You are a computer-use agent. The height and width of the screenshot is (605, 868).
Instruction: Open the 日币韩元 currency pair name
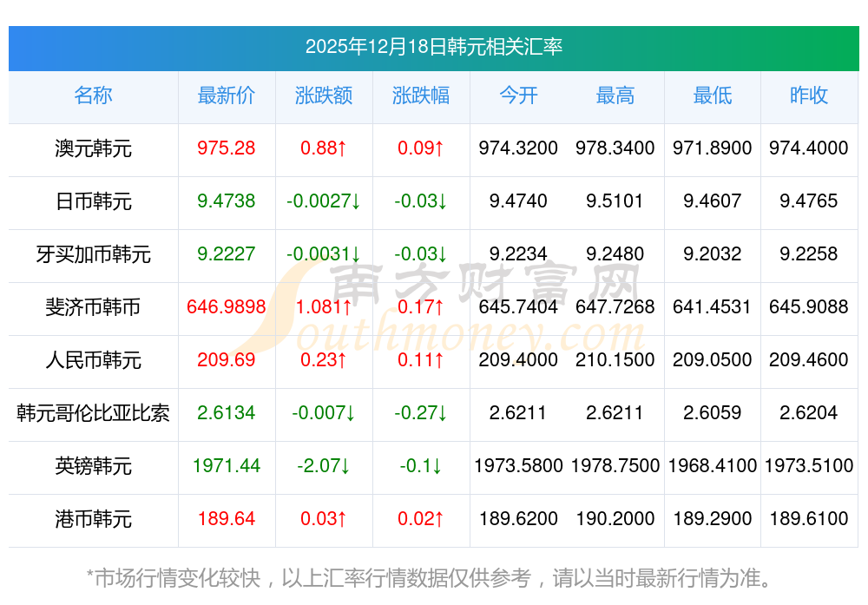[93, 201]
